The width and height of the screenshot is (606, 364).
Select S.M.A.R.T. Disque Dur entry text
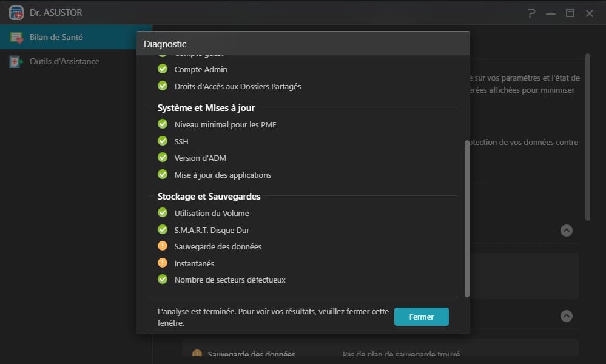coord(212,231)
